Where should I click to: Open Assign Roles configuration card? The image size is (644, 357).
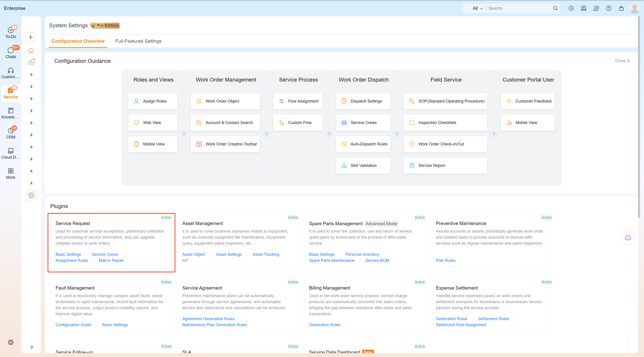(153, 101)
